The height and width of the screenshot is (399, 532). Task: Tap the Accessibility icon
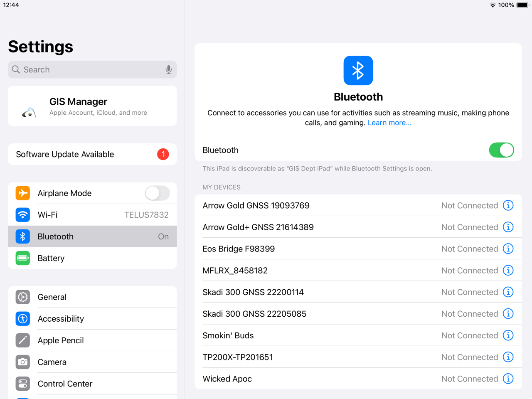(x=23, y=318)
